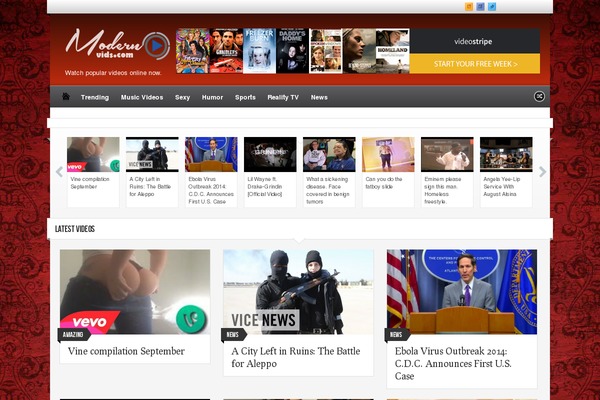Open the Trending menu item
Viewport: 600px width, 400px height.
coord(95,97)
